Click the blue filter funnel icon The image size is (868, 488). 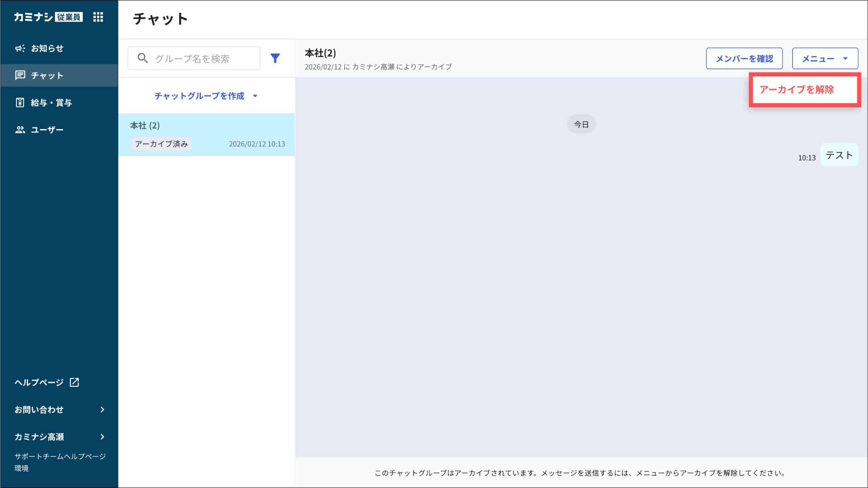pyautogui.click(x=275, y=59)
